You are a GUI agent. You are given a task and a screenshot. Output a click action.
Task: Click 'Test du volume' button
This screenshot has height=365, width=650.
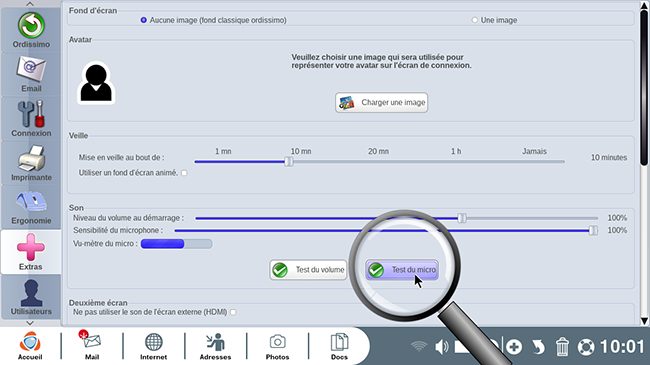pos(308,270)
